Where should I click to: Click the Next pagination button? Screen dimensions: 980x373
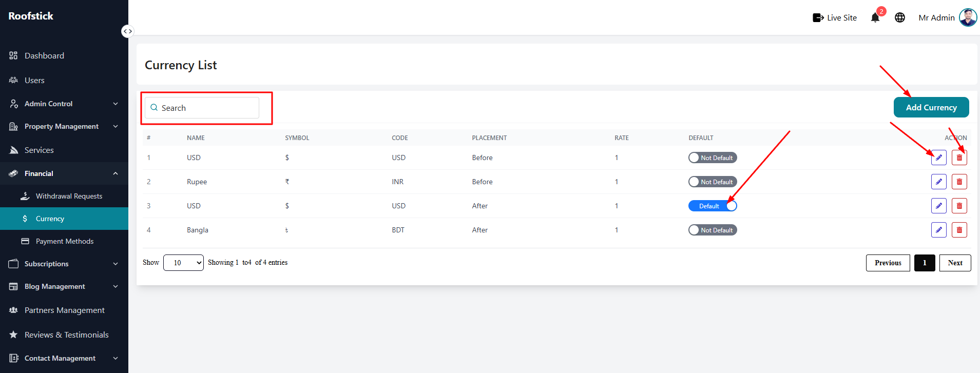tap(955, 263)
